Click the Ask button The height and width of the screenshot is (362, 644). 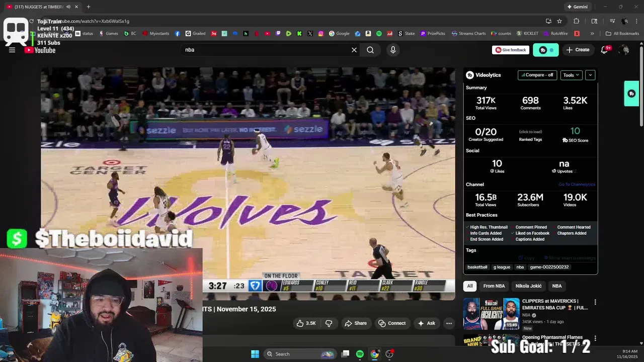pos(427,323)
